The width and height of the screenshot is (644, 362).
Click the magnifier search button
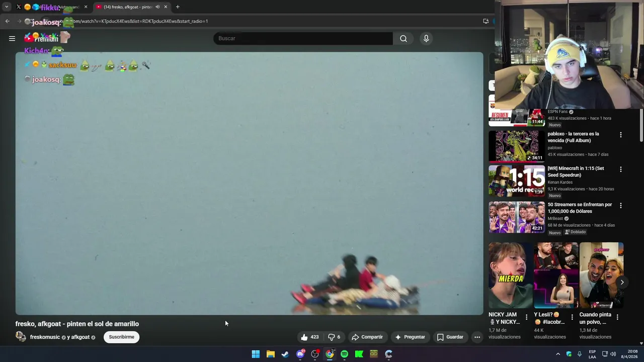pos(404,38)
